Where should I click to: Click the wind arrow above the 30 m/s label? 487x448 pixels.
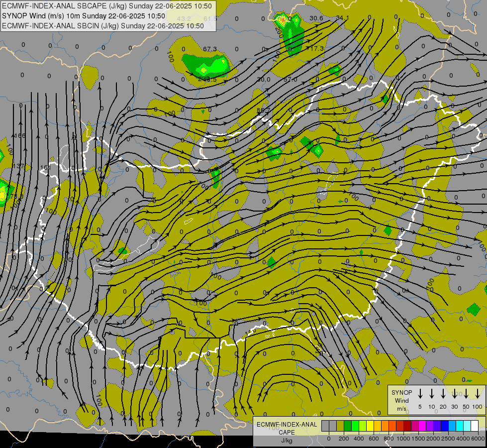click(x=455, y=393)
